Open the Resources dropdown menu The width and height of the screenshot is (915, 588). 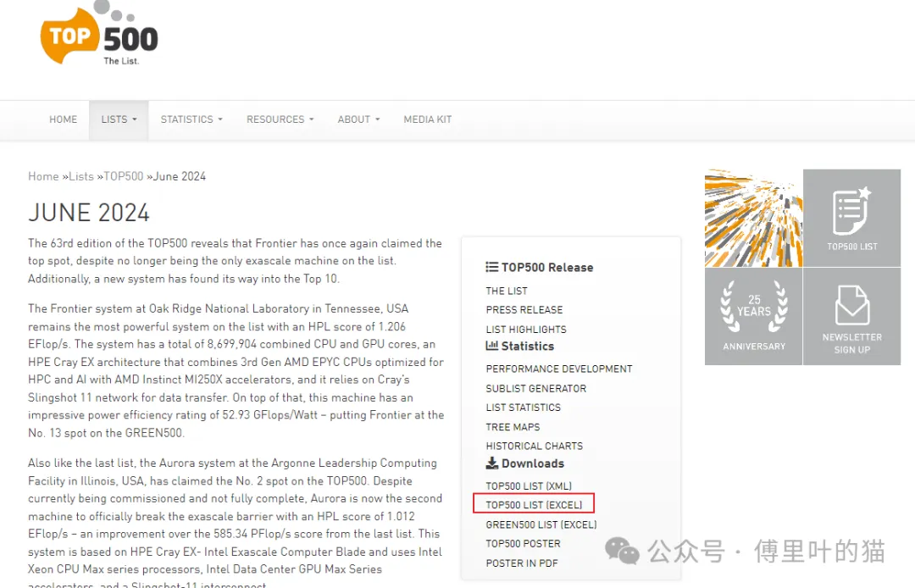coord(280,119)
